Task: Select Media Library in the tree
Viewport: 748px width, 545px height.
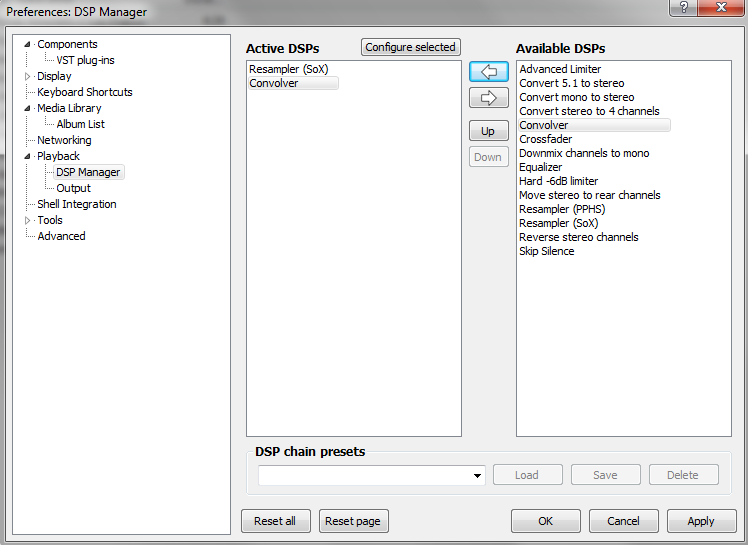Action: [x=69, y=108]
